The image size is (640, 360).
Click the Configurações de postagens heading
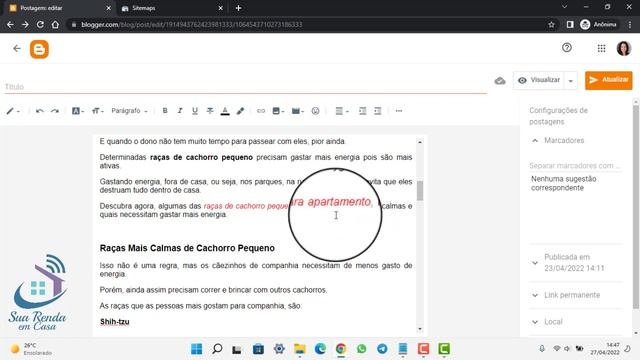[558, 116]
